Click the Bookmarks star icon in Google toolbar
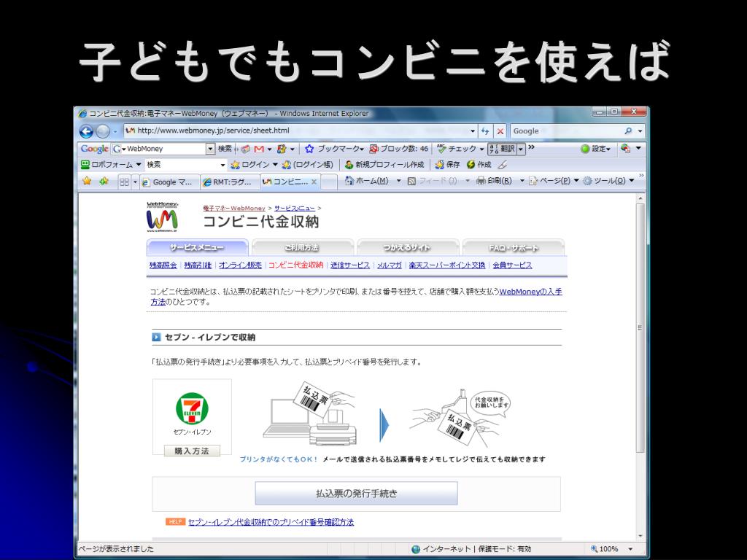The image size is (747, 560). [309, 149]
